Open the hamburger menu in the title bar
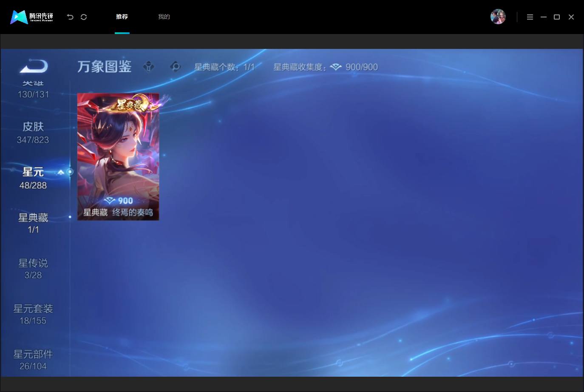The width and height of the screenshot is (584, 392). pyautogui.click(x=530, y=17)
